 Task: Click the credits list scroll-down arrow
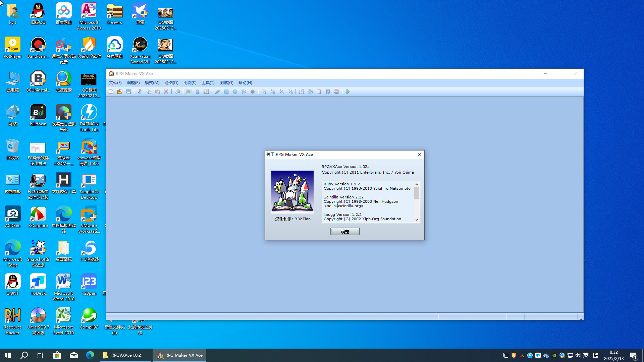coord(417,220)
